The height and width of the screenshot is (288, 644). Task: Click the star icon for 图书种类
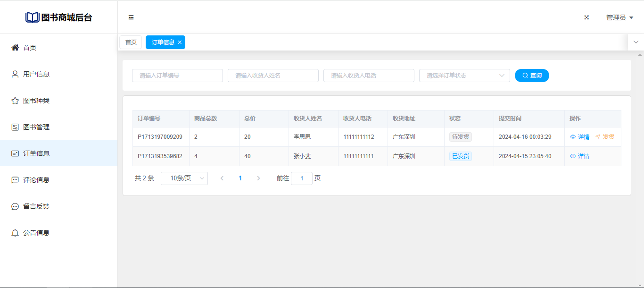pos(15,101)
